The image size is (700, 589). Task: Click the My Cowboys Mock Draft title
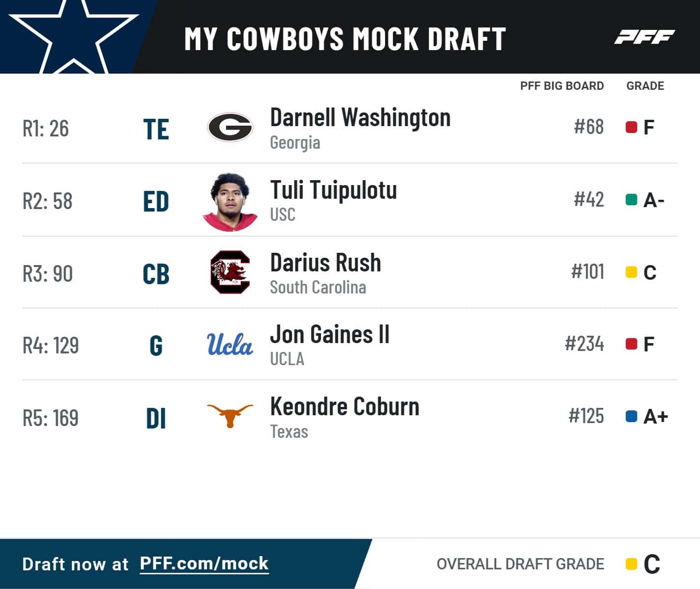345,38
